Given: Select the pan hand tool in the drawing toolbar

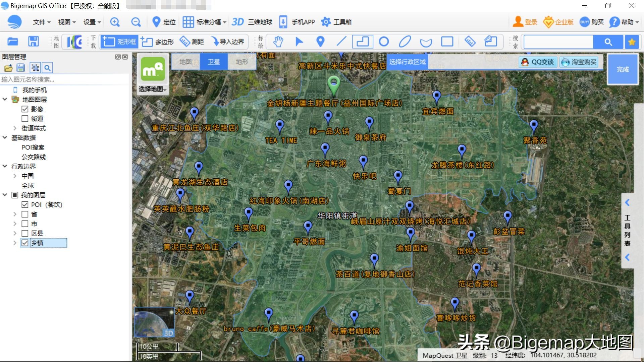Looking at the screenshot, I should click(278, 42).
